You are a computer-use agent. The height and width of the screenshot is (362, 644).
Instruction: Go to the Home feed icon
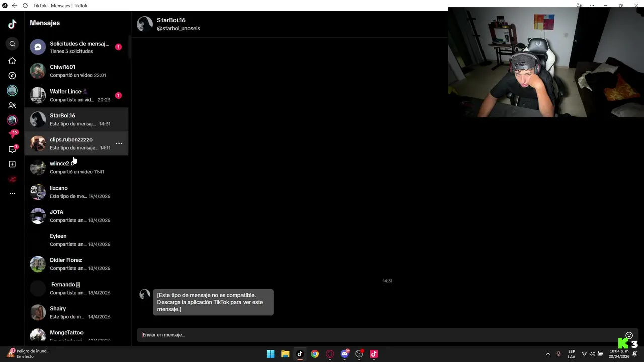tap(12, 61)
